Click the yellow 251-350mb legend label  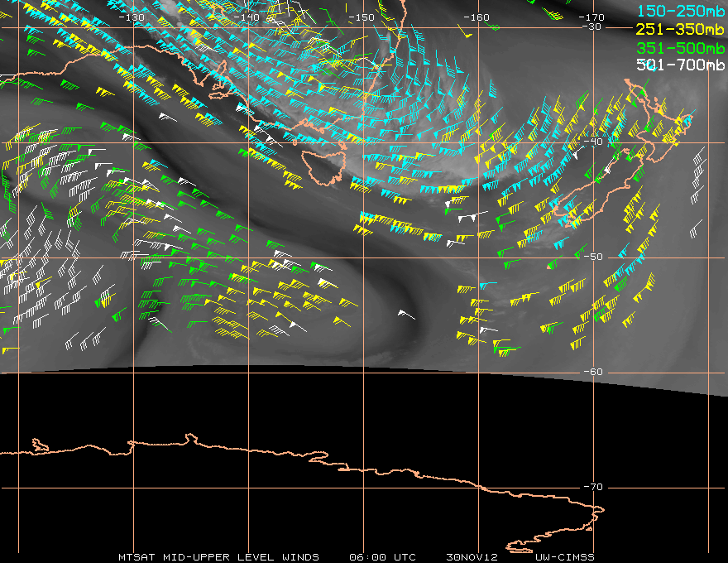coord(680,29)
